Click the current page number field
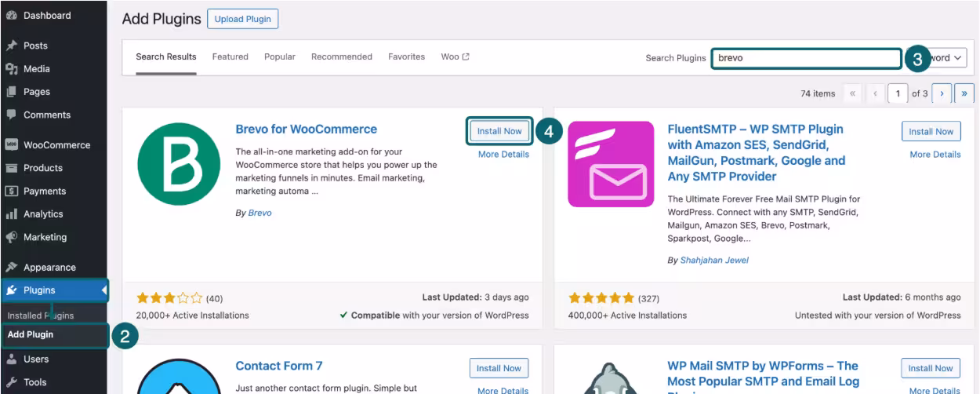This screenshot has height=394, width=980. (x=898, y=93)
